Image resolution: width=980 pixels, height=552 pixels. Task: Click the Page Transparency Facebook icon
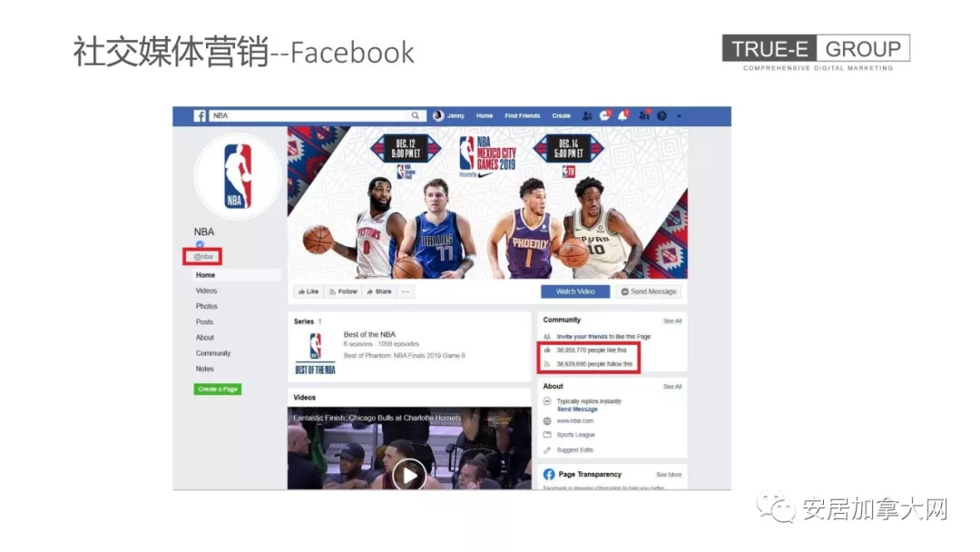point(549,475)
